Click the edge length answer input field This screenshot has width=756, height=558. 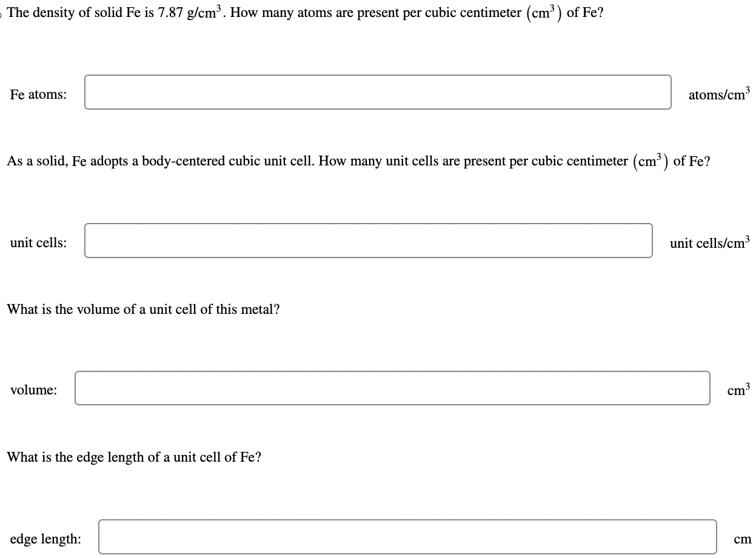pyautogui.click(x=407, y=537)
